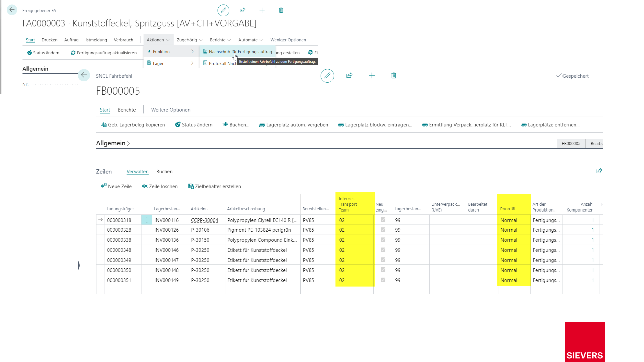Click Lagerplatz blockw. eintragen...
Screen dimensions: 644x362
[x=375, y=125]
